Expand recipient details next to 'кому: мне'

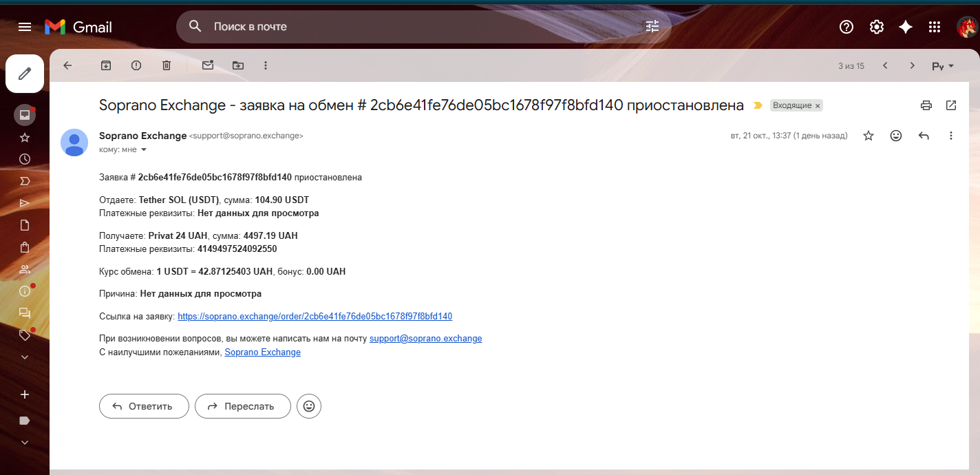coord(144,149)
